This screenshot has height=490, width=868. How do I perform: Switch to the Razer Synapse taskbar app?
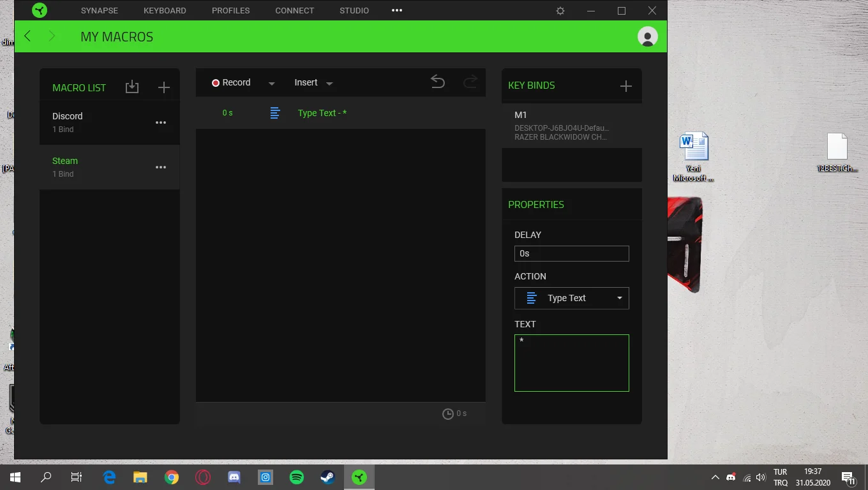click(359, 477)
